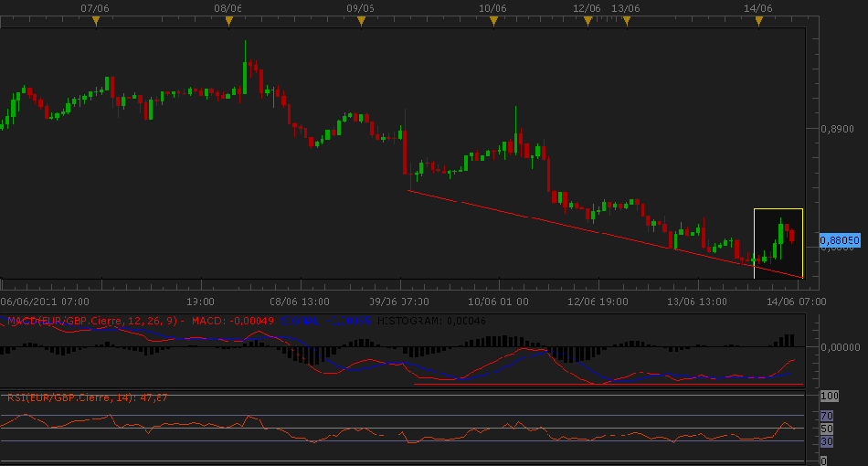Image resolution: width=868 pixels, height=466 pixels.
Task: Select the 08/06 date marker triangle
Action: click(x=228, y=20)
